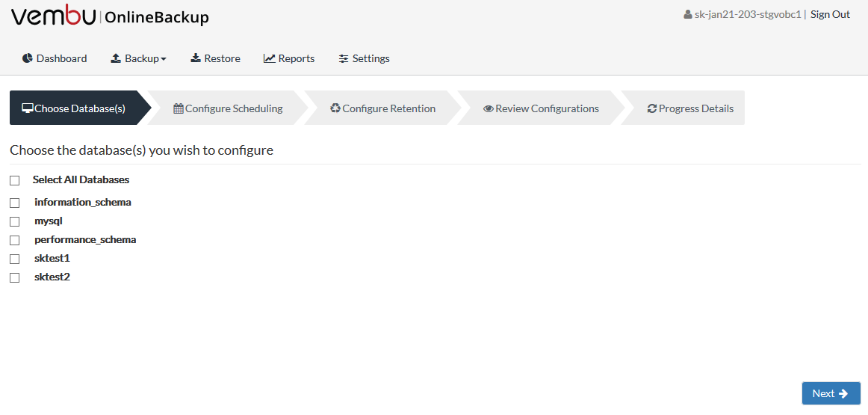Viewport: 868px width, 415px height.
Task: Click the Dashboard pie chart icon
Action: pyautogui.click(x=27, y=58)
